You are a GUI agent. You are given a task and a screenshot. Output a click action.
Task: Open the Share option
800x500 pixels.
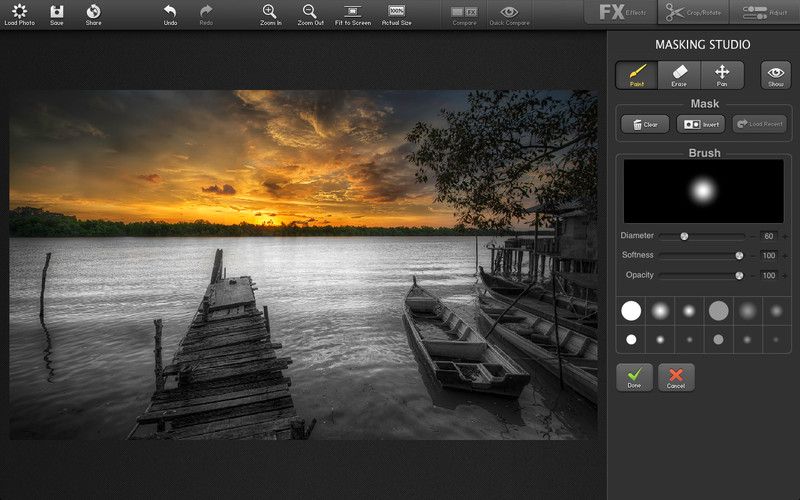pos(93,14)
